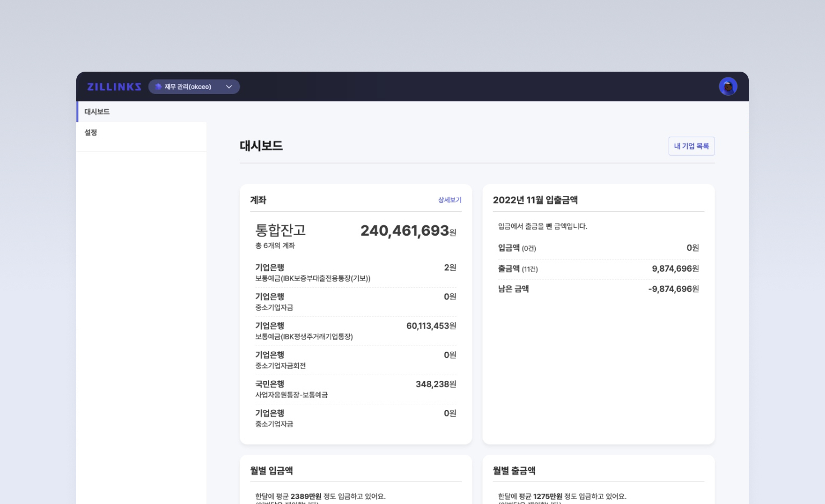Open the user profile avatar
Viewport: 825px width, 504px height.
click(728, 87)
